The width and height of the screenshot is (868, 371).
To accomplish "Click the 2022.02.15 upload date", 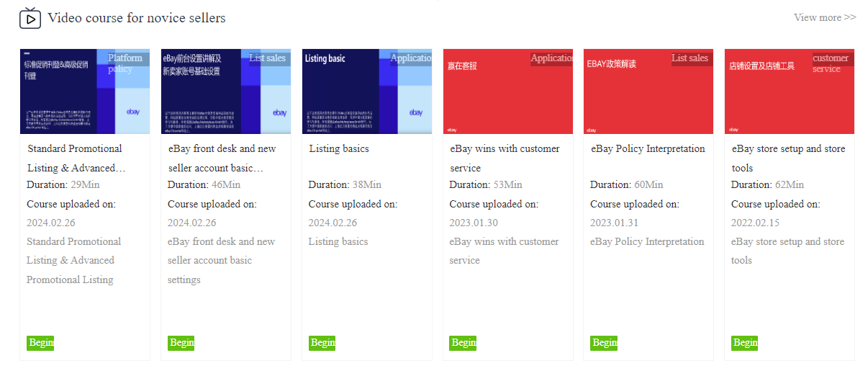I will [x=756, y=223].
